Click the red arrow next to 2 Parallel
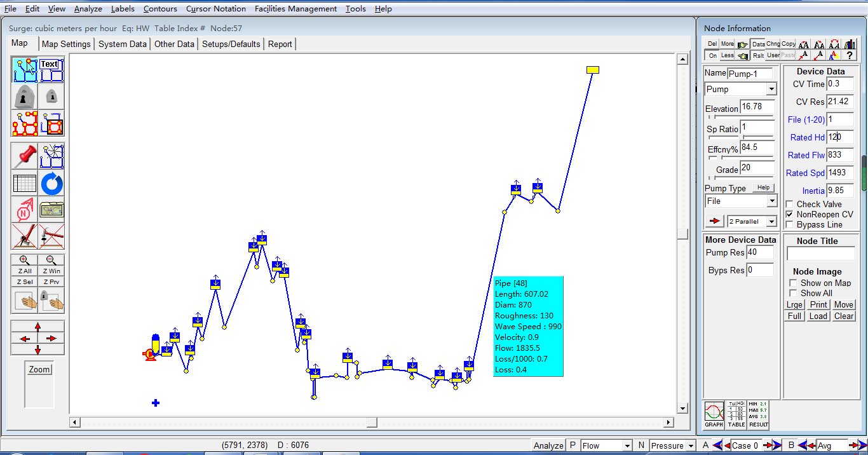 715,221
